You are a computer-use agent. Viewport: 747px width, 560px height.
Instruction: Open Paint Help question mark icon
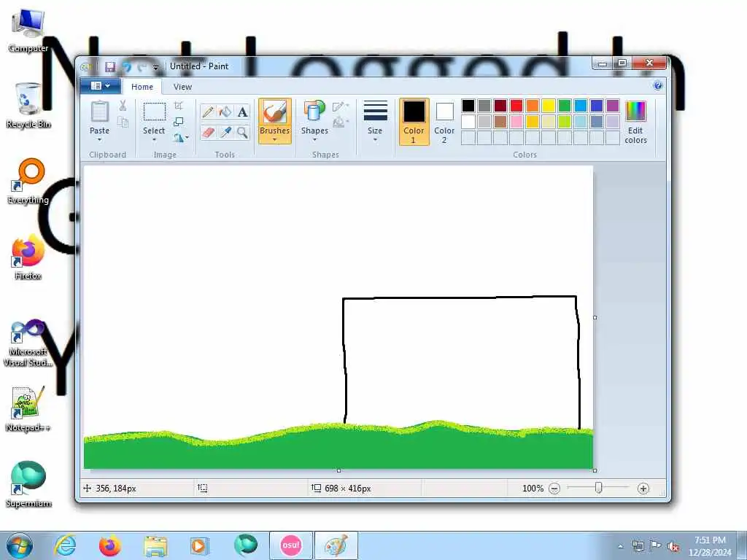(658, 86)
